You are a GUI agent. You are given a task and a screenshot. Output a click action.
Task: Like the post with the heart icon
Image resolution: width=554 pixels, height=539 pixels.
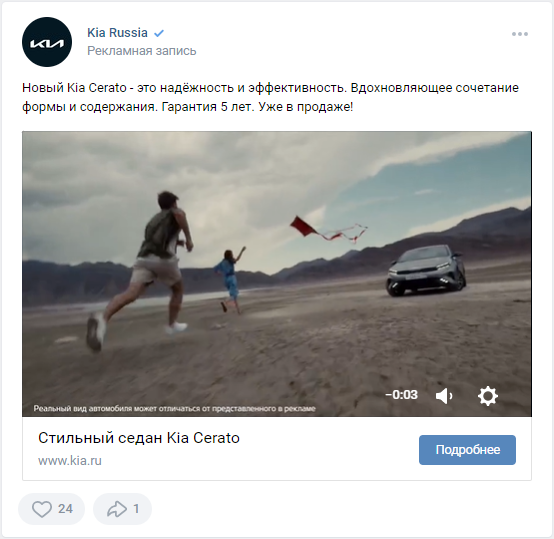[42, 509]
